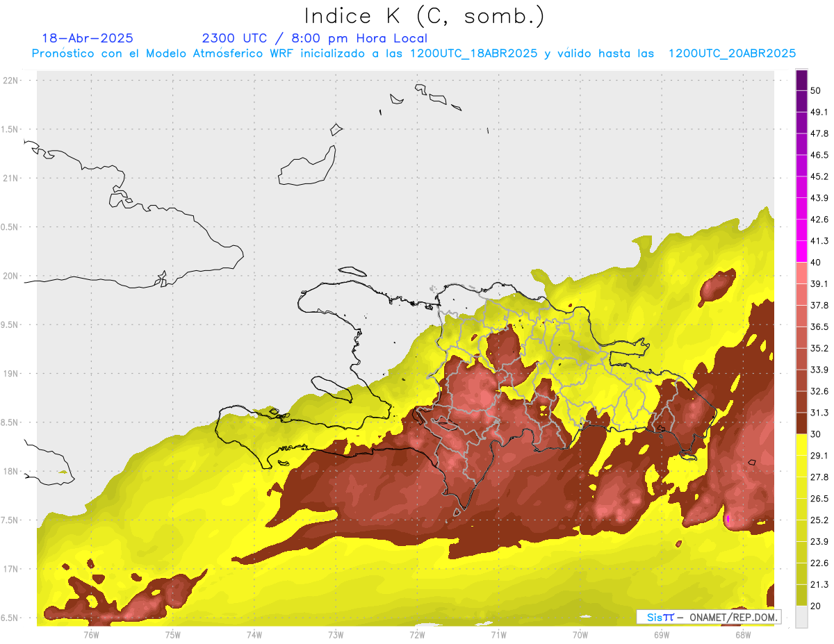Click the legend value "46.5"

coord(819,155)
